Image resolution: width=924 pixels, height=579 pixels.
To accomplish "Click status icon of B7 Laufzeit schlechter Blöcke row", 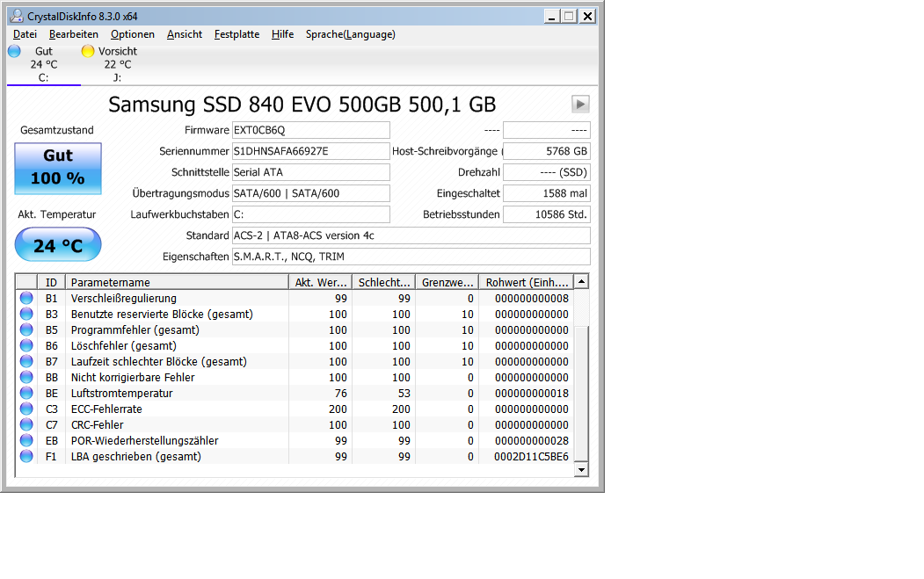I will (26, 362).
